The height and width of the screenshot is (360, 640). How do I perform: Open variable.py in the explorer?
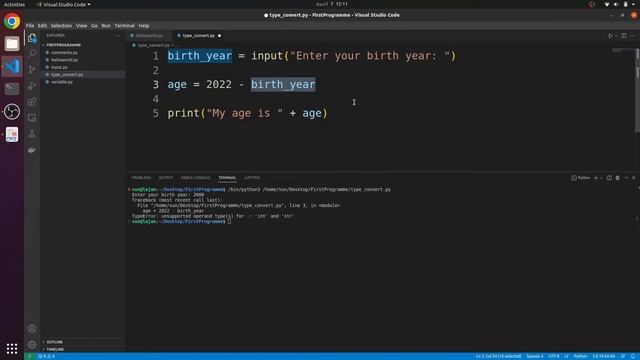tap(62, 82)
